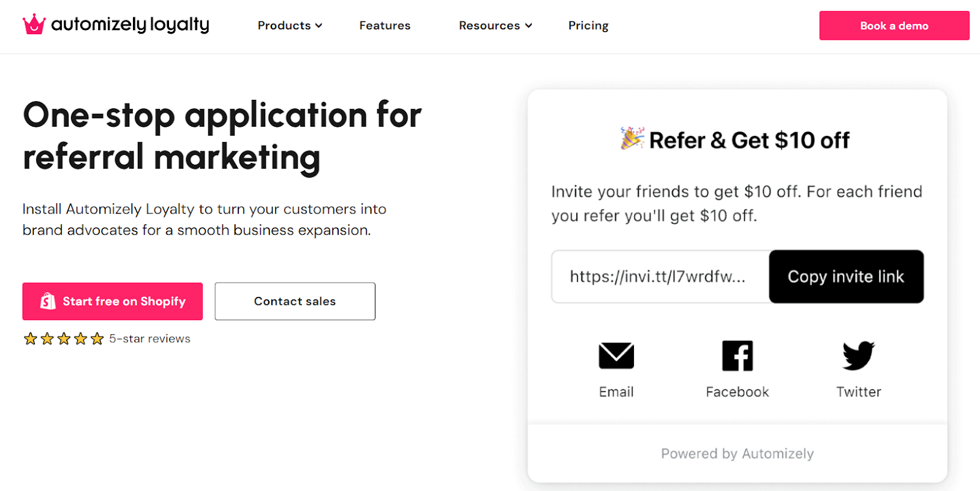The height and width of the screenshot is (491, 980).
Task: Share via the Twitter bird icon
Action: click(x=859, y=356)
